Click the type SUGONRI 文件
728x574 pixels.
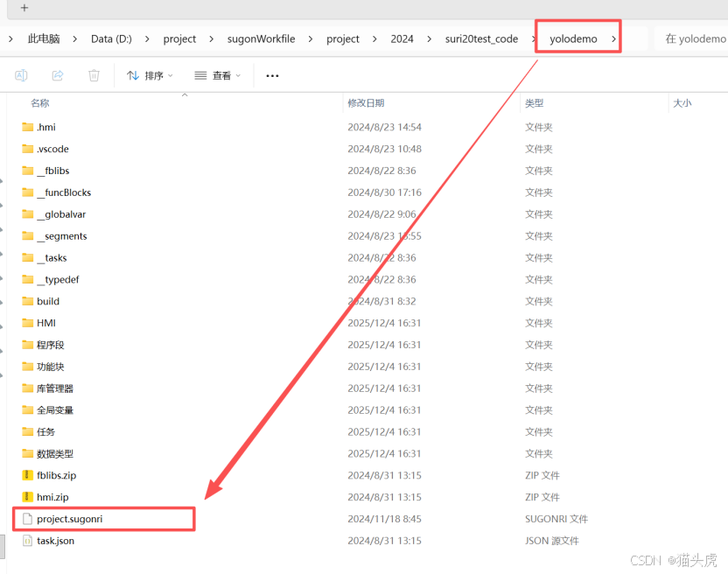[556, 519]
